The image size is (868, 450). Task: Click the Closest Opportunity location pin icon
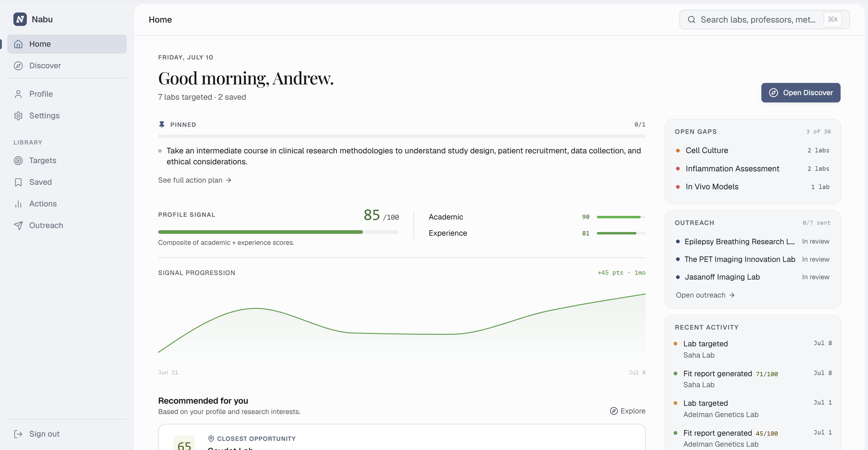(x=211, y=438)
